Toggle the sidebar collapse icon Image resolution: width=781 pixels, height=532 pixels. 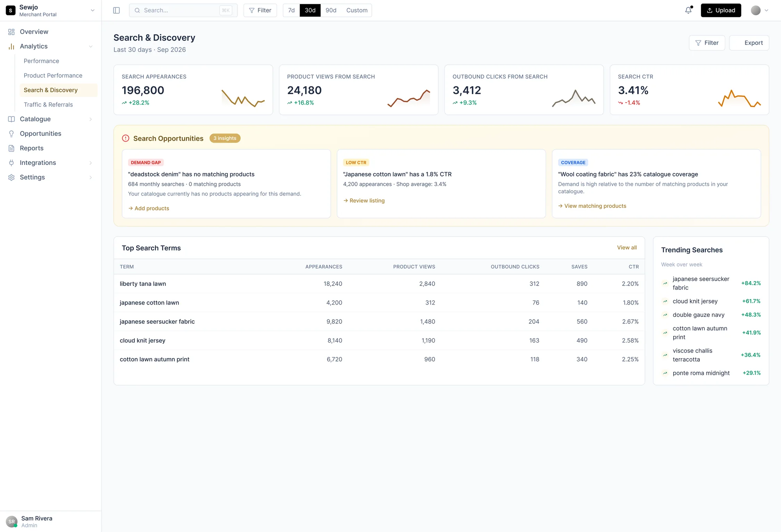[x=116, y=10]
